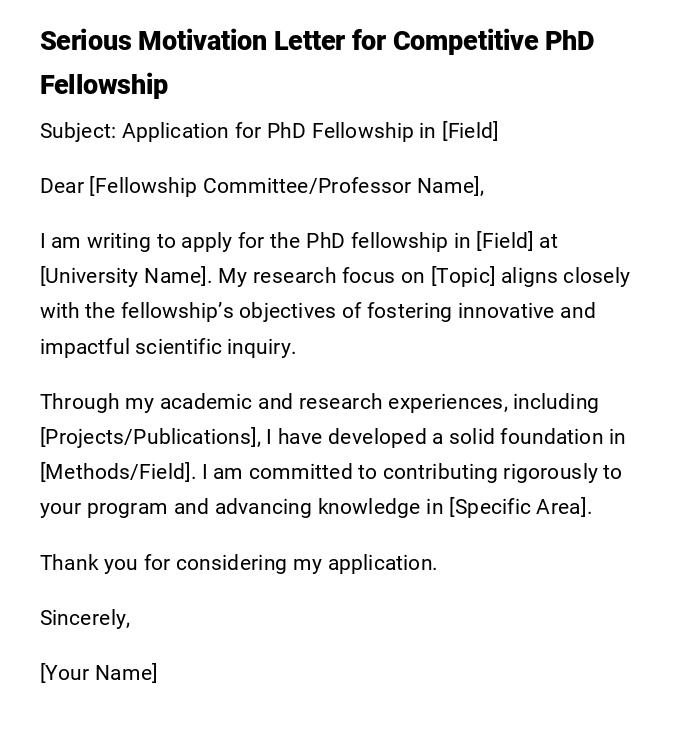Click the phrase "impactful scientific inquiry"
This screenshot has width=700, height=735.
click(x=168, y=347)
